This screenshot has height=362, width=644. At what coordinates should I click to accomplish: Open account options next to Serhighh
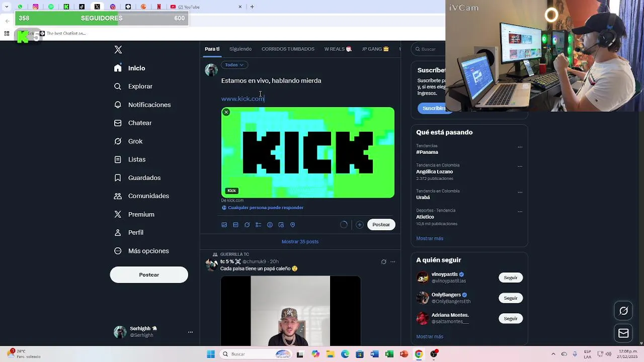(190, 332)
